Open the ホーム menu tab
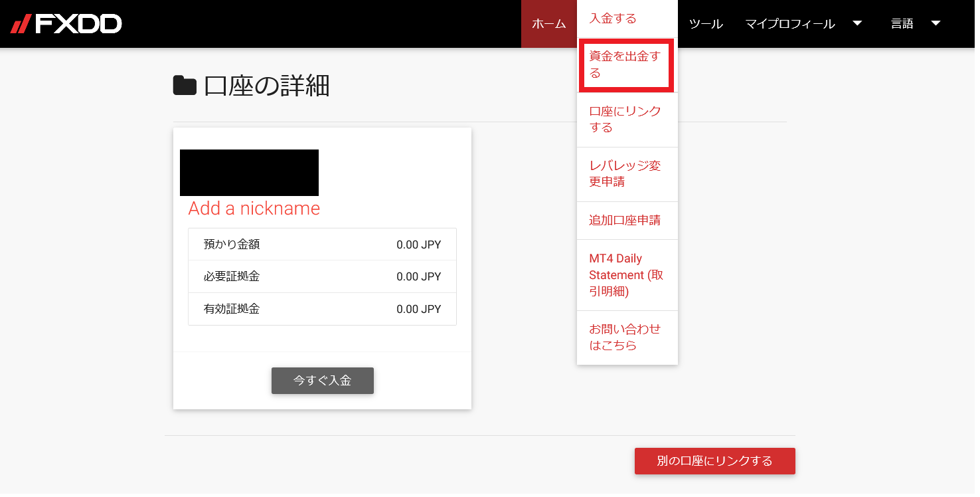Image resolution: width=980 pixels, height=497 pixels. (549, 24)
